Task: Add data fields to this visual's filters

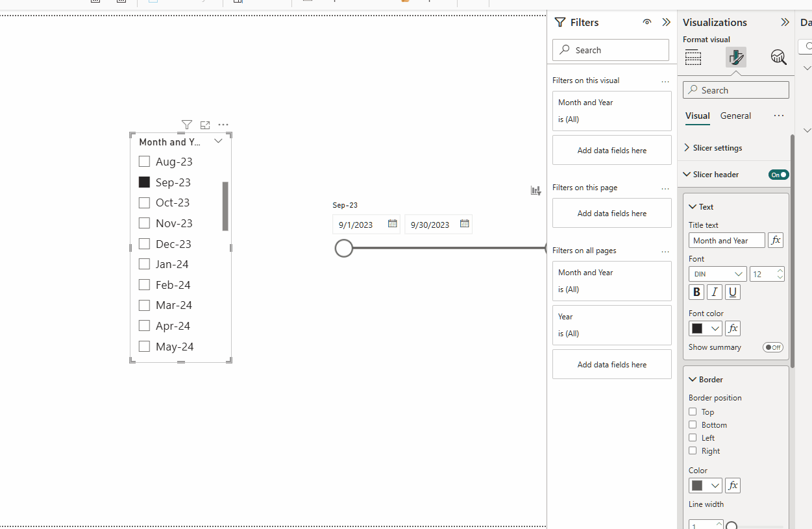Action: [612, 150]
